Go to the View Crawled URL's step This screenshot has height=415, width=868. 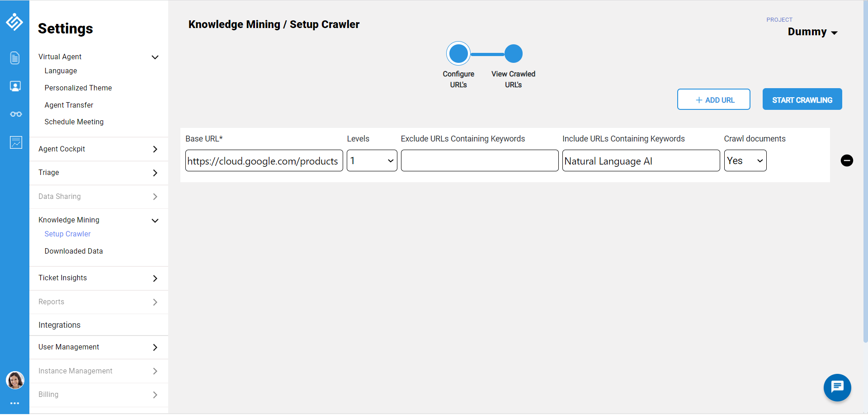tap(513, 54)
